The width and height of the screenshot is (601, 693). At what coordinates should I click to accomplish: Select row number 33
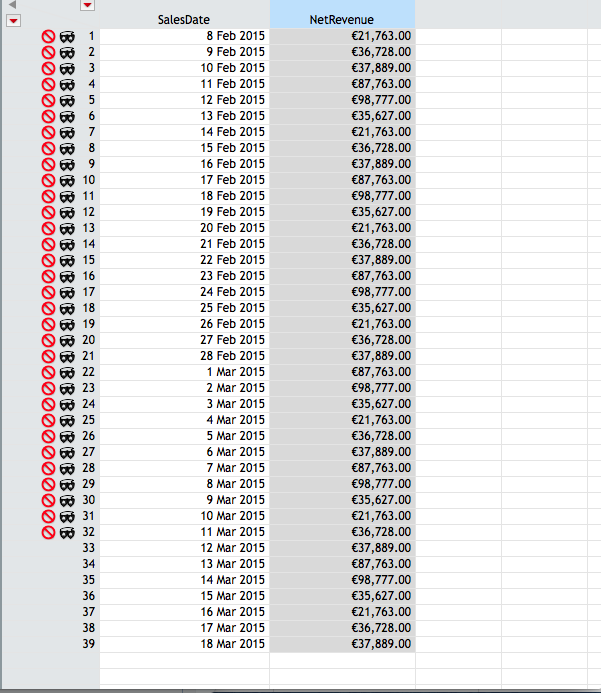pyautogui.click(x=89, y=548)
